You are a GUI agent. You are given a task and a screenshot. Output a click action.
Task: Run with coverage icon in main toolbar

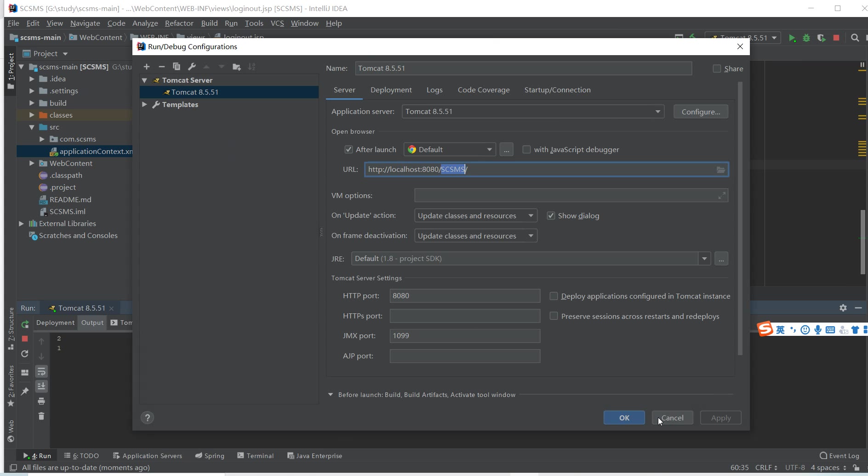[x=821, y=38]
